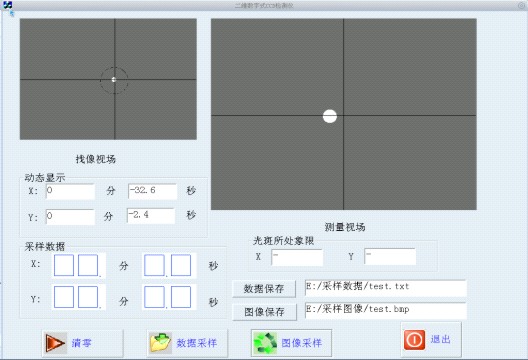The image size is (528, 360).
Task: Click the 数据采样 button label
Action: [x=197, y=343]
